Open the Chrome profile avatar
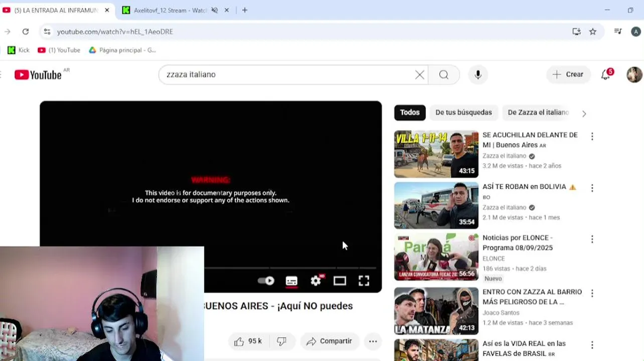This screenshot has width=644, height=361. click(x=636, y=32)
